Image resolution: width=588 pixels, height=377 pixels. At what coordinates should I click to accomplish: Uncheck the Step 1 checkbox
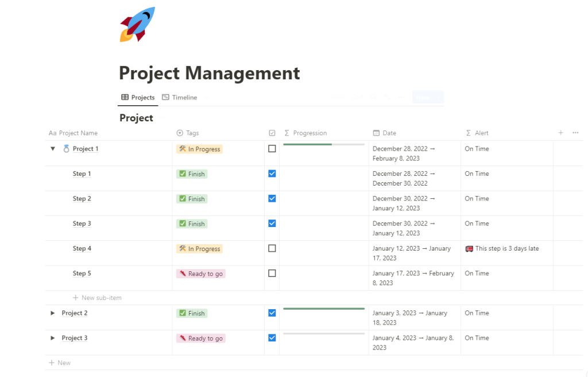click(272, 174)
